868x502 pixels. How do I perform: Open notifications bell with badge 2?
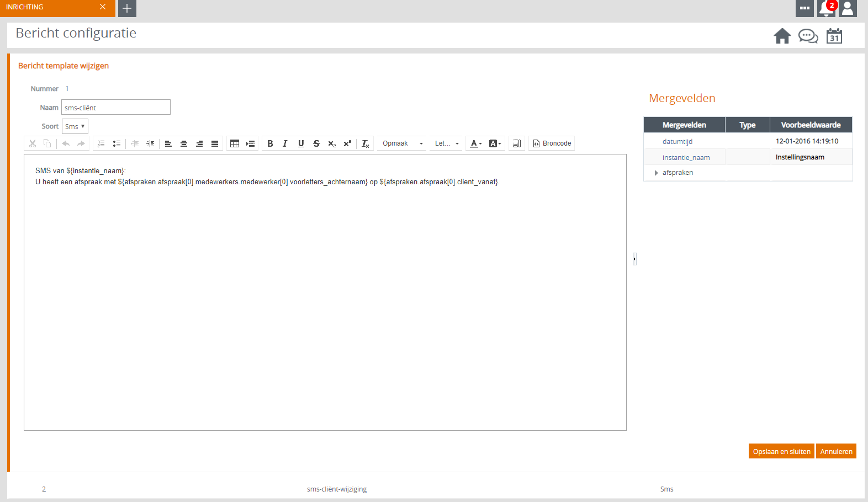[827, 8]
